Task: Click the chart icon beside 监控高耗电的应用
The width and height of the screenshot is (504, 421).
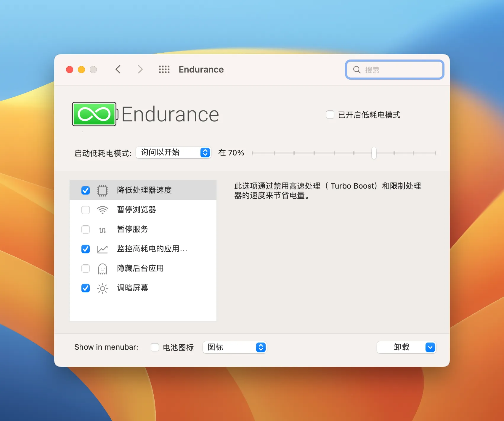Action: (102, 249)
